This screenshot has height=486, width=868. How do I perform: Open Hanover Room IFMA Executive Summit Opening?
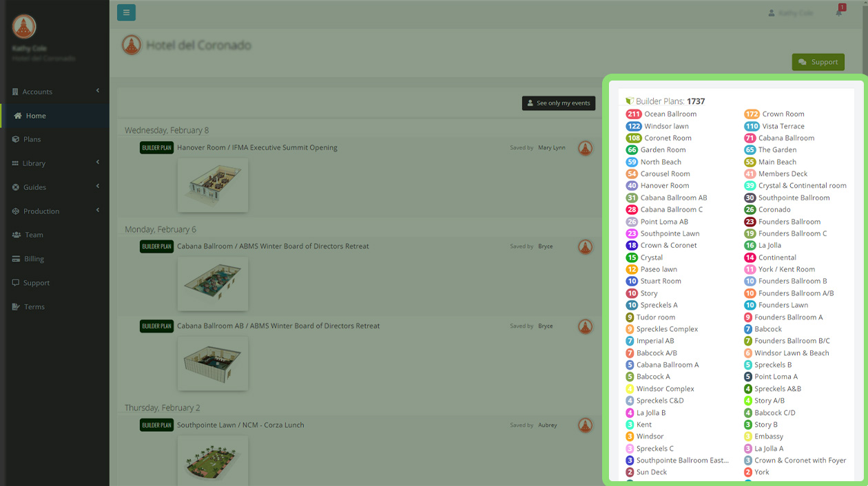coord(257,148)
